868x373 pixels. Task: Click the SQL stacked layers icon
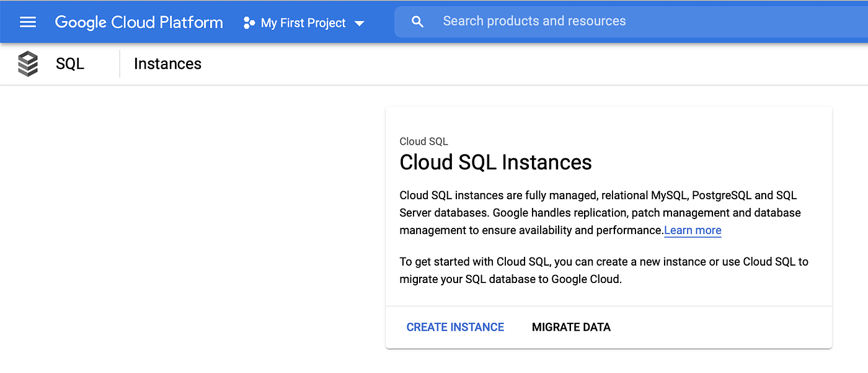point(28,64)
